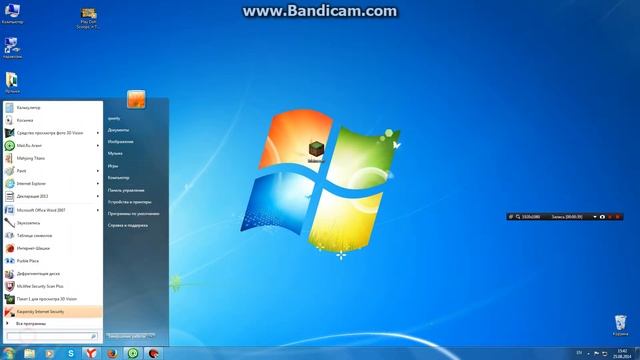Open Игры in Start menu

pos(113,166)
